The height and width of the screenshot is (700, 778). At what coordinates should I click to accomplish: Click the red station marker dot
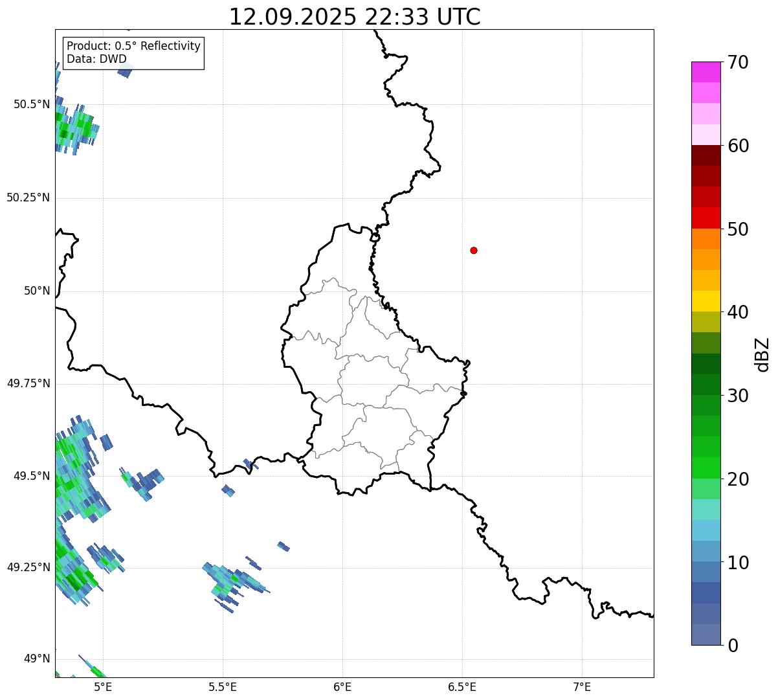coord(474,250)
